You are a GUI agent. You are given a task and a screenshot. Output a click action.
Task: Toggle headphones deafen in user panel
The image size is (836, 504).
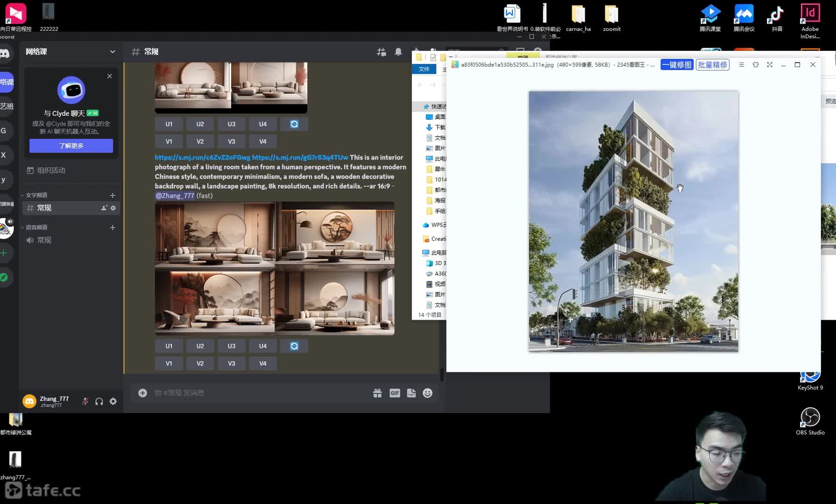coord(99,401)
